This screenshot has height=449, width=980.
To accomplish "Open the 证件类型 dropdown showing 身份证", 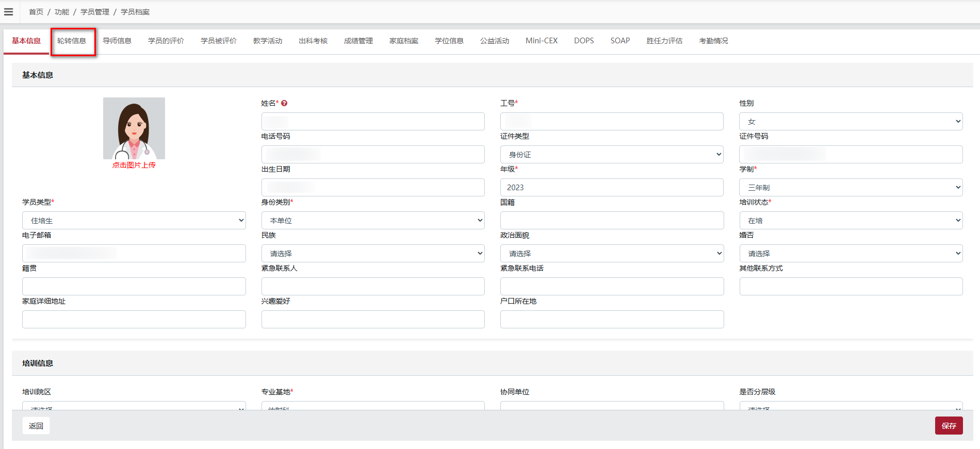I will 612,155.
